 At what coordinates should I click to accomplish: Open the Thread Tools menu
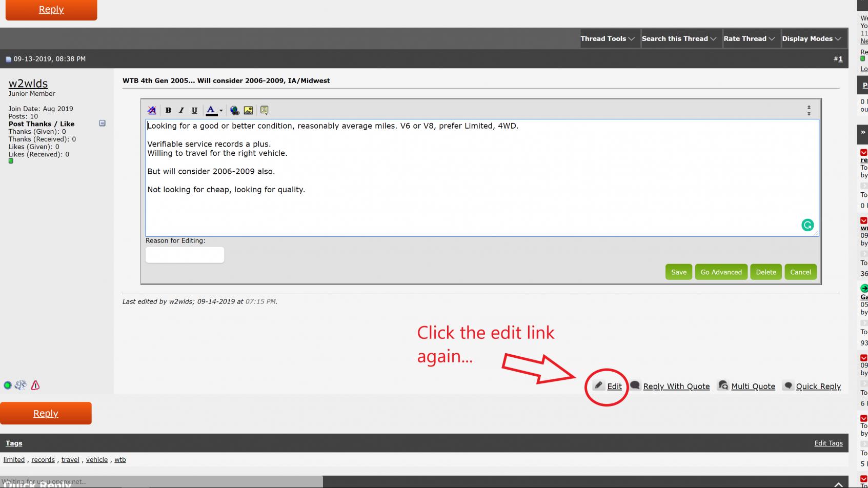(x=608, y=38)
